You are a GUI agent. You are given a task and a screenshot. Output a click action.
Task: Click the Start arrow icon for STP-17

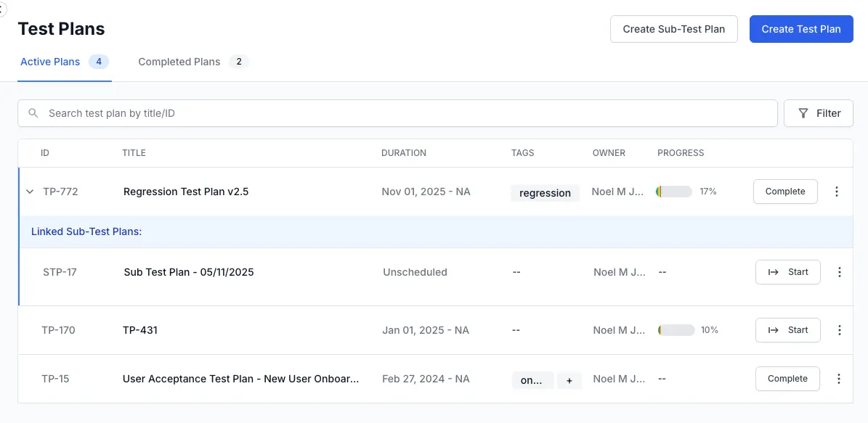(774, 272)
